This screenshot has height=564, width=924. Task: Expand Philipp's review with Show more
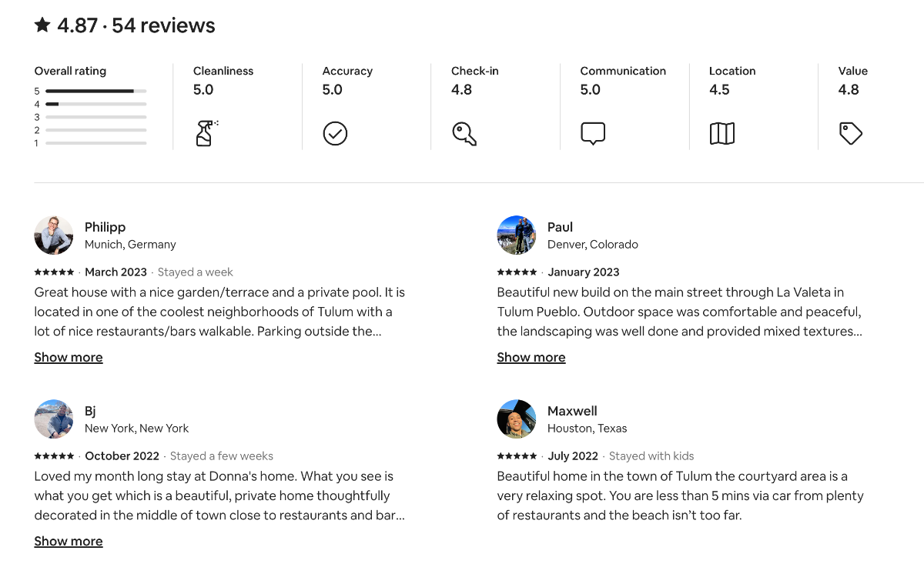[69, 357]
